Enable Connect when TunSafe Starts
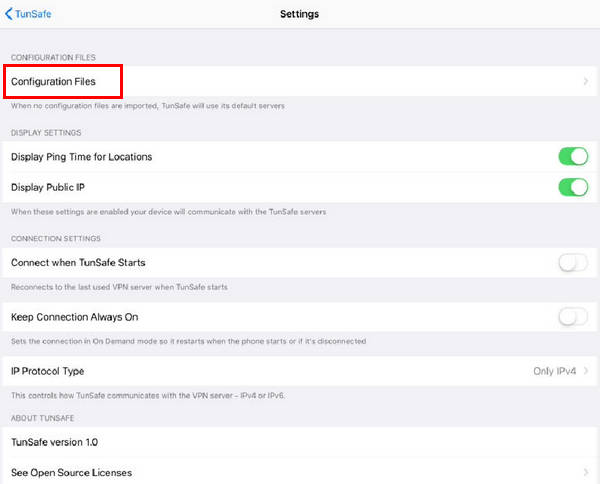The image size is (600, 484). [x=572, y=263]
